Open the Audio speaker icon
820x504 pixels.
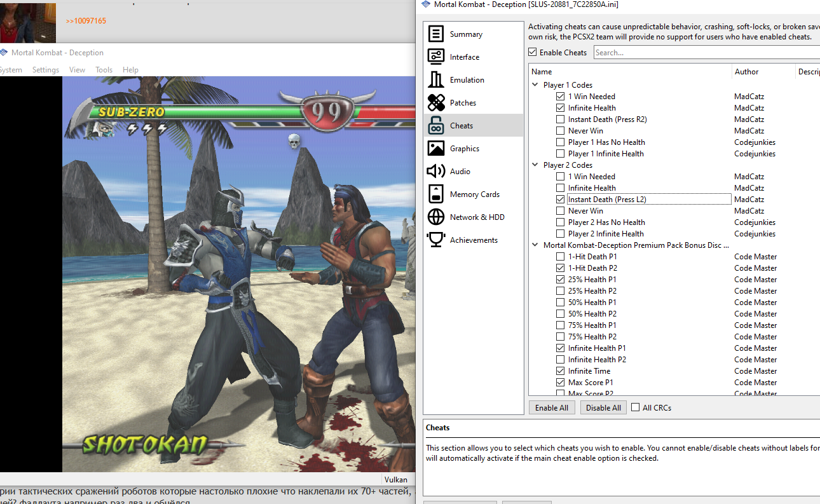(x=436, y=172)
